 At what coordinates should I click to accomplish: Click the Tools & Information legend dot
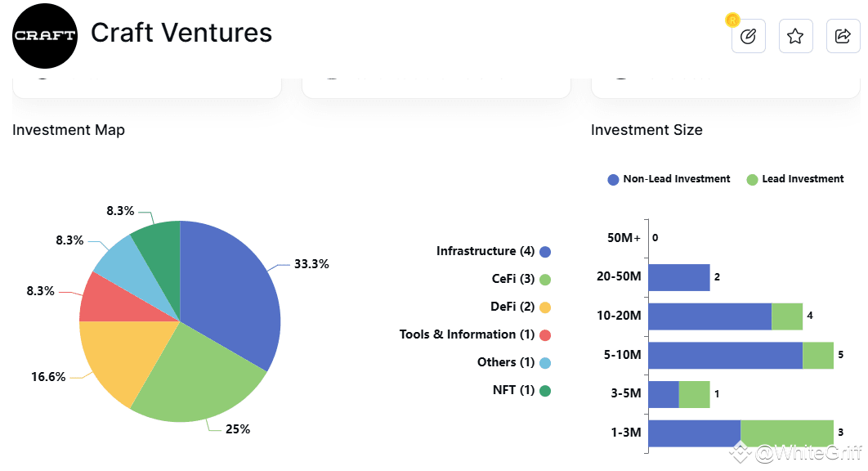click(x=545, y=335)
